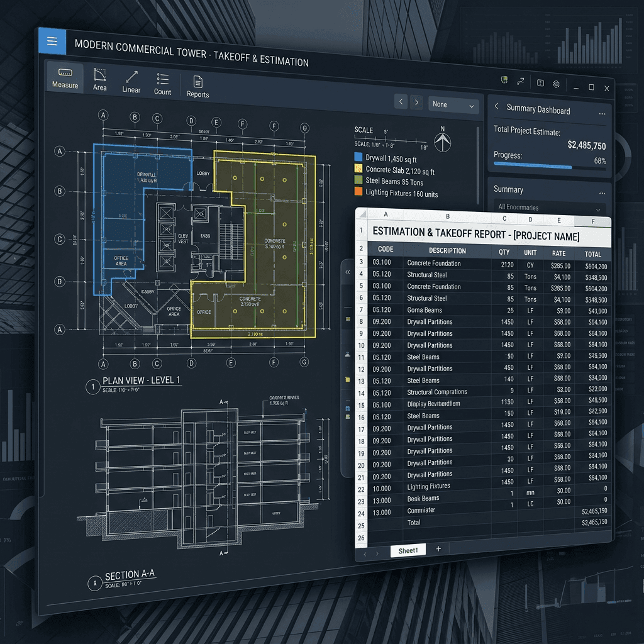
Task: Go to next sheet with right arrow
Action: (416, 103)
